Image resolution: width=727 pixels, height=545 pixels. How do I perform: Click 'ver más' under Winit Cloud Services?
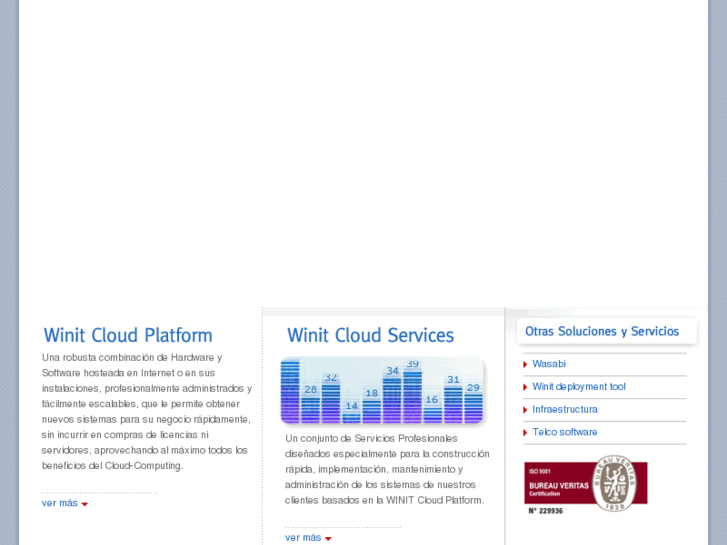coord(303,538)
